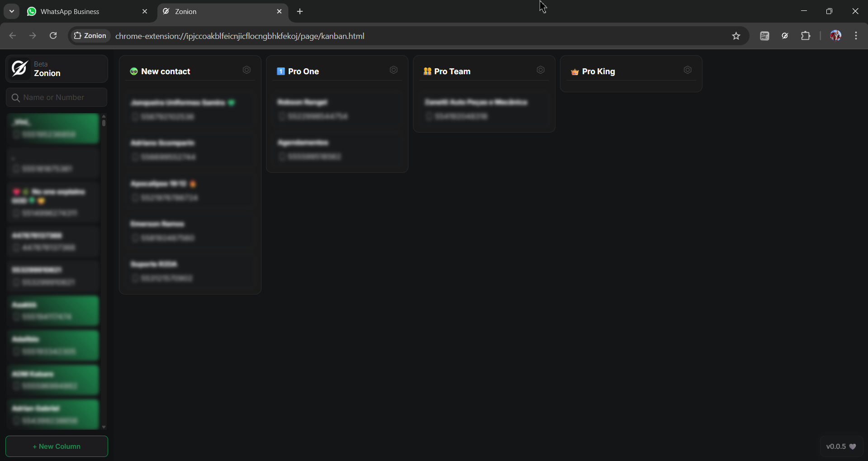
Task: Open settings icon of Pro One column
Action: [x=394, y=70]
